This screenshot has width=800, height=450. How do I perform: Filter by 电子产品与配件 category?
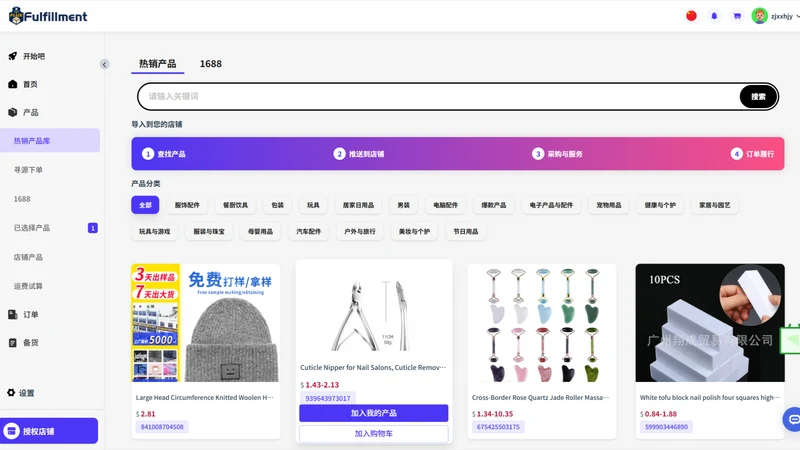(551, 205)
